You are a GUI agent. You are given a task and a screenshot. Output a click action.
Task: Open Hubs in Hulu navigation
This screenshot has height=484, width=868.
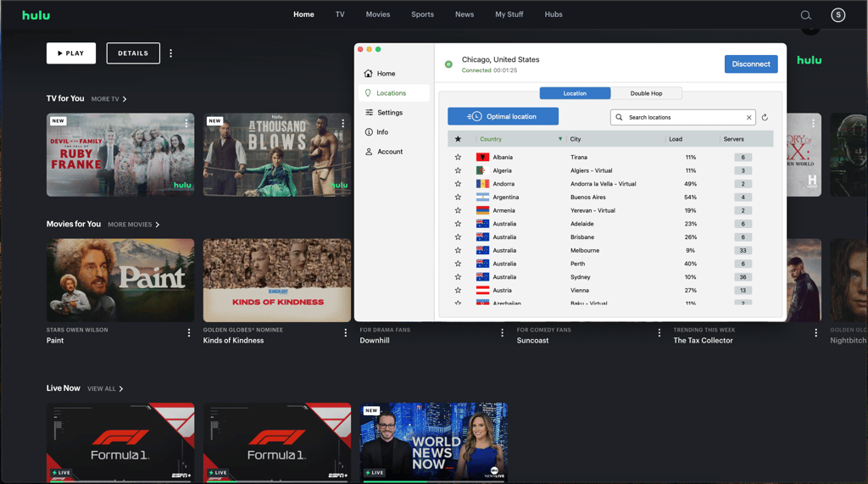[553, 14]
